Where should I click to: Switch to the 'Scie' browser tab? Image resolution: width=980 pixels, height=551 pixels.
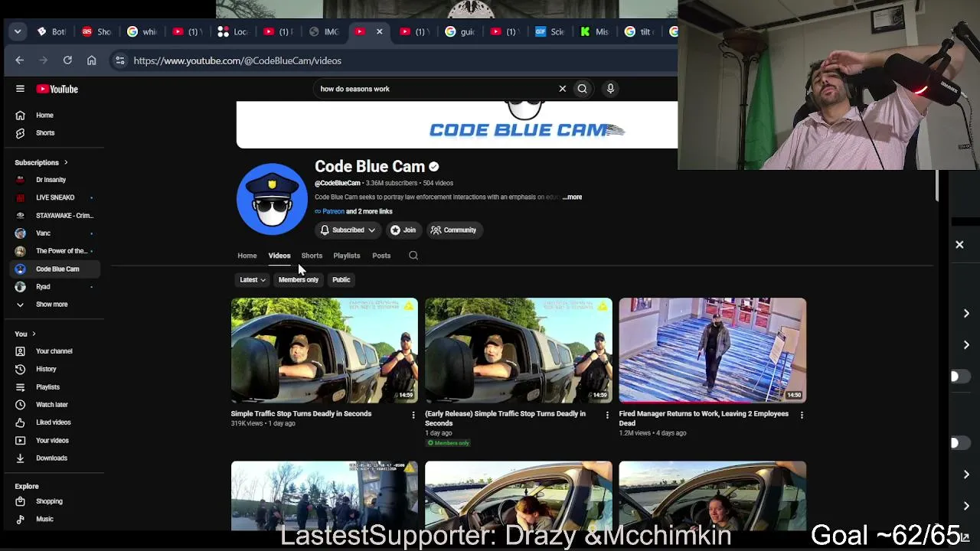click(550, 31)
